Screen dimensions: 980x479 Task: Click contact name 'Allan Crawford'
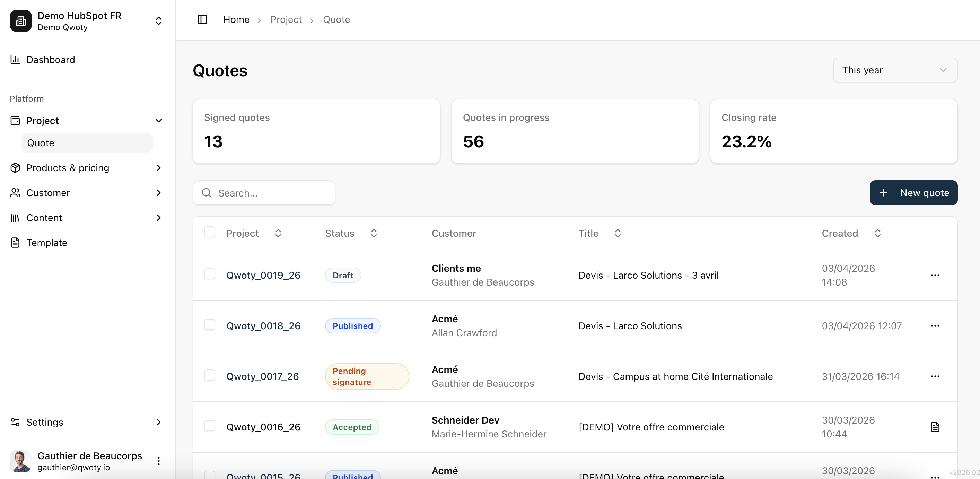click(x=464, y=333)
